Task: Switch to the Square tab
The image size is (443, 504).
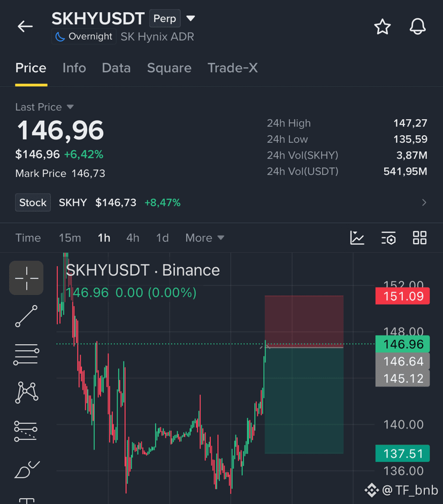Action: tap(169, 68)
